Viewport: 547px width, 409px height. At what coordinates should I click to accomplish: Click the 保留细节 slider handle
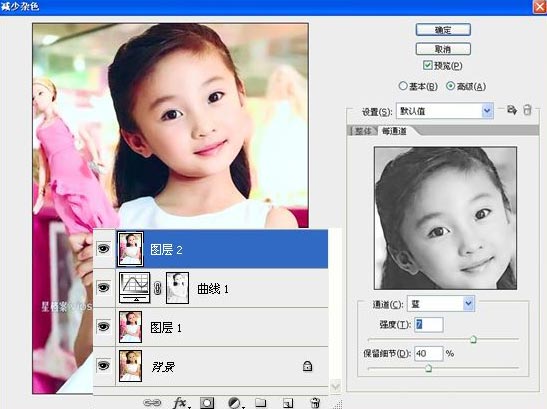point(428,368)
